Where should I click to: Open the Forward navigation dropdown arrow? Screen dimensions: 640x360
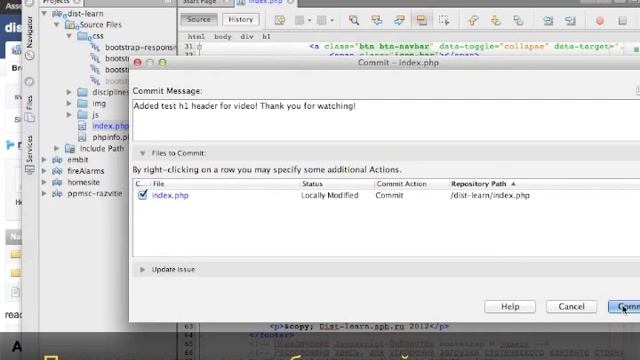[332, 20]
